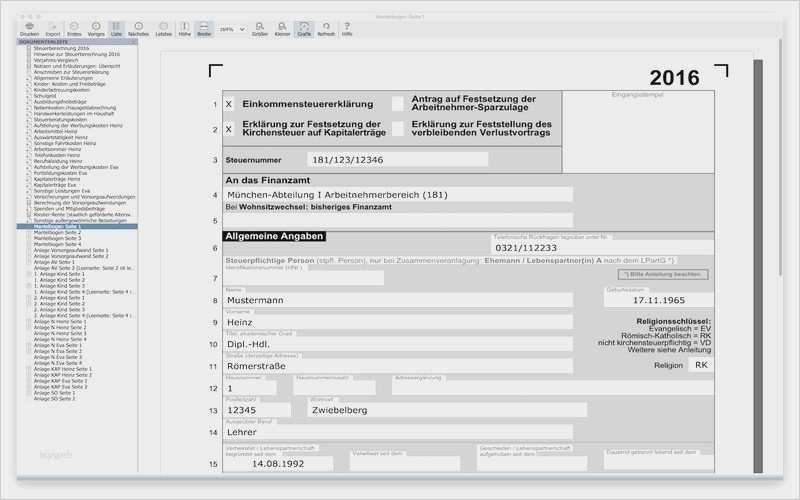Image resolution: width=800 pixels, height=500 pixels.
Task: Select Vorjahres-Vergleich in document list
Action: coord(56,60)
